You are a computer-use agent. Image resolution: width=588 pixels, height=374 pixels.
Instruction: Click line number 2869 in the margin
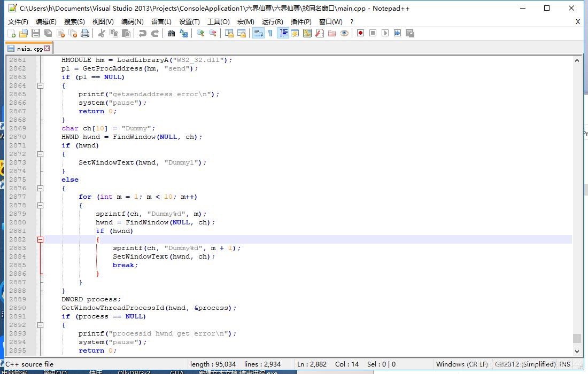point(18,128)
